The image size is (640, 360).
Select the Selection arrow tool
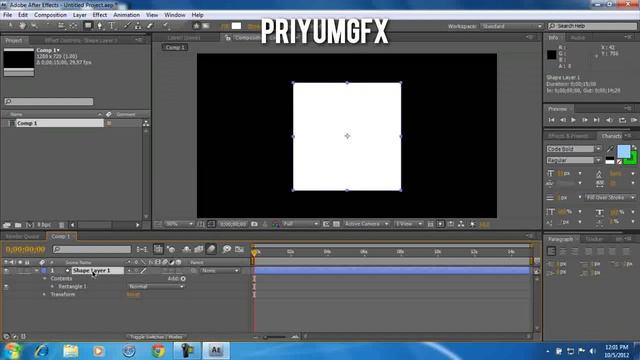pyautogui.click(x=11, y=26)
